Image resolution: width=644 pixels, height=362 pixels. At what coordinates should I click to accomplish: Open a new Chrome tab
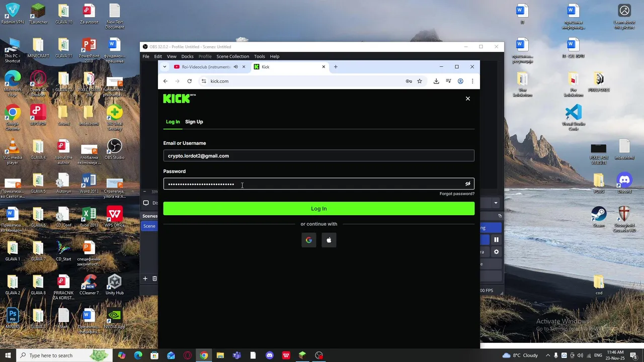(x=336, y=67)
